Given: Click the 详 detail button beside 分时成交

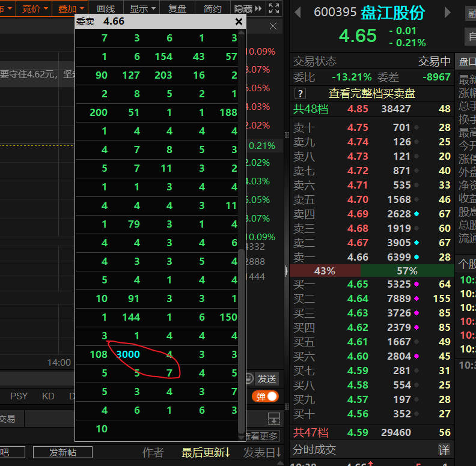Looking at the screenshot, I should click(x=444, y=450).
